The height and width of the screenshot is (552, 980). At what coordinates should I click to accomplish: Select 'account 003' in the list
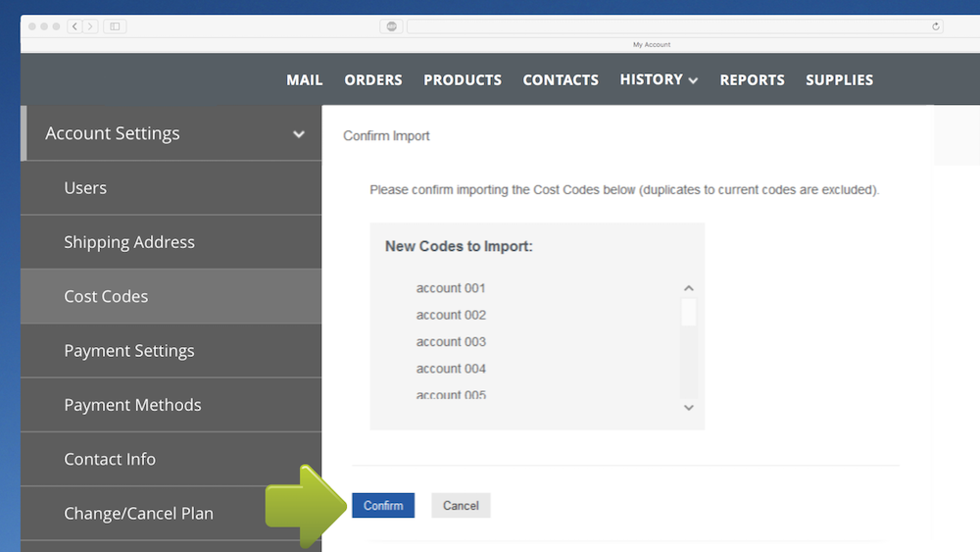coord(451,342)
